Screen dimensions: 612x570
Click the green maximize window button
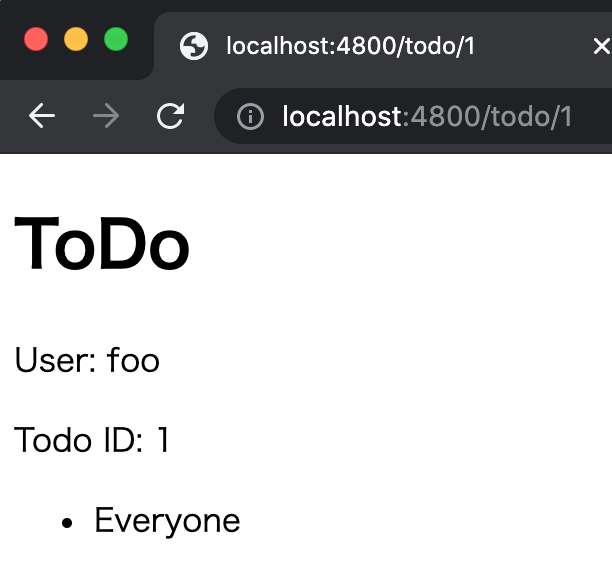tap(116, 39)
